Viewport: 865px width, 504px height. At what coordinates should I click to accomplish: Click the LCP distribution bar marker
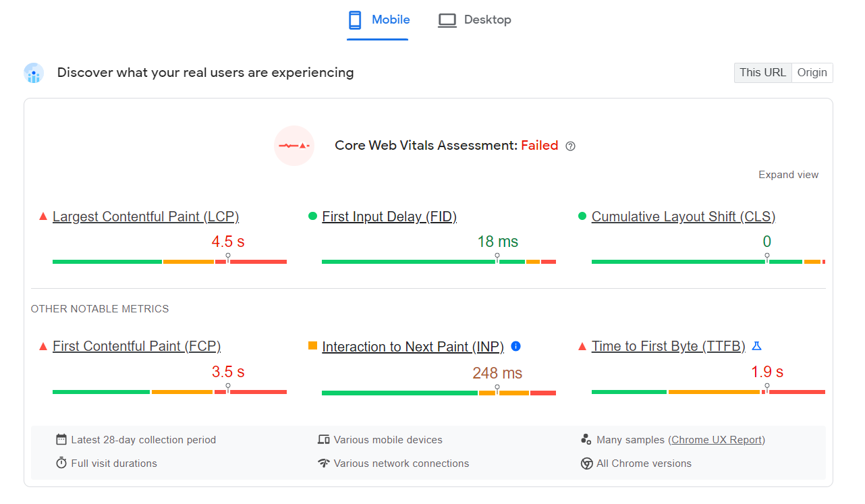click(228, 258)
